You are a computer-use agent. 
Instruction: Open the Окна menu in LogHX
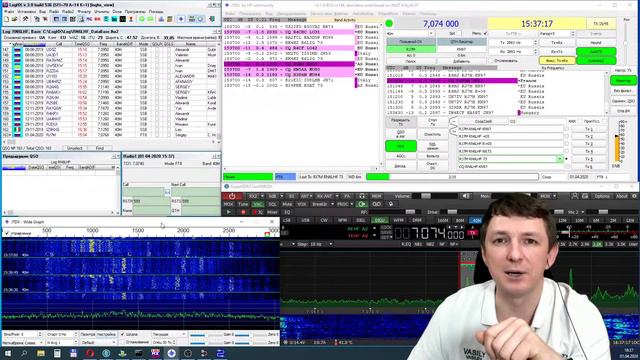click(117, 12)
